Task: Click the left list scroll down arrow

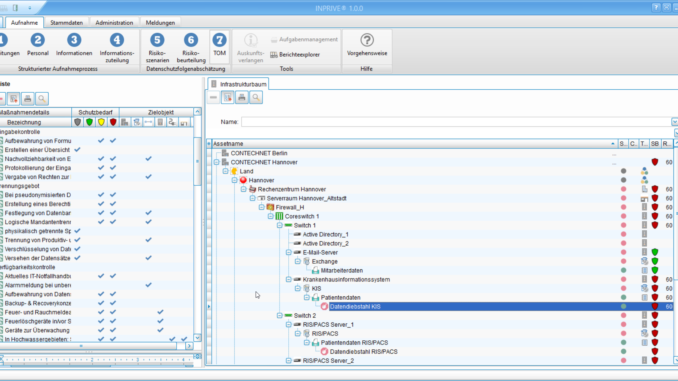Action: click(198, 338)
